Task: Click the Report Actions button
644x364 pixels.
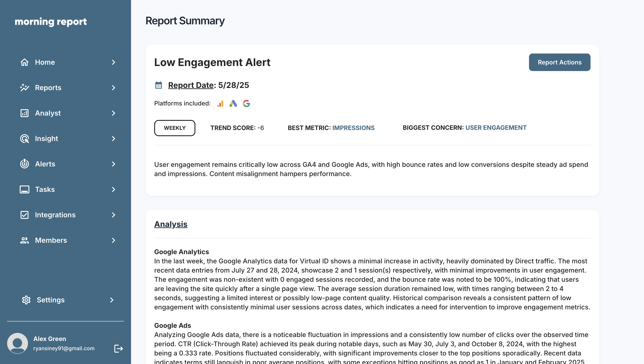Action: point(559,62)
